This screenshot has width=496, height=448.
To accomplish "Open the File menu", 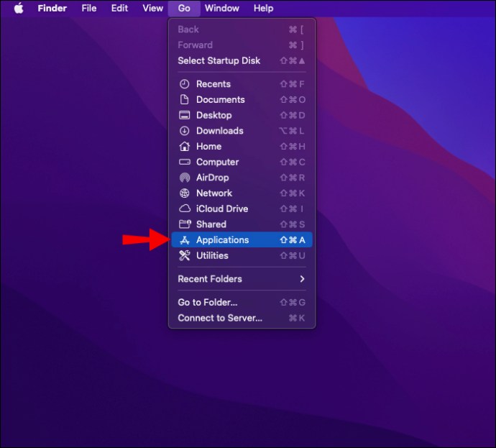I will click(89, 8).
